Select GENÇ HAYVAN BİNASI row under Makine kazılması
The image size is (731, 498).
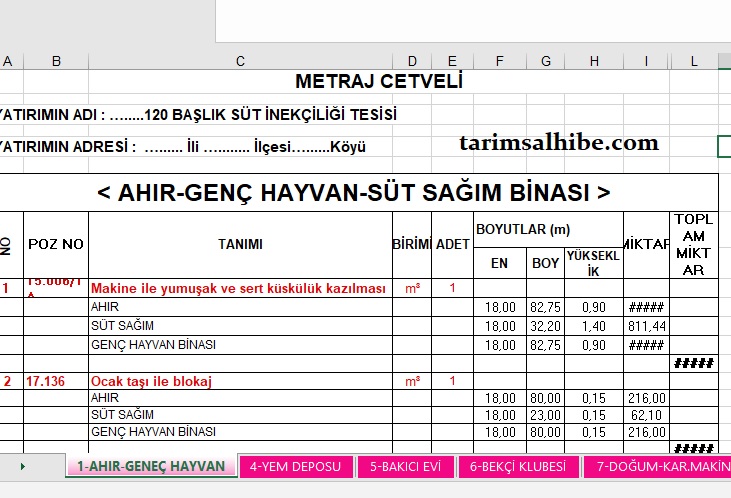coord(240,345)
